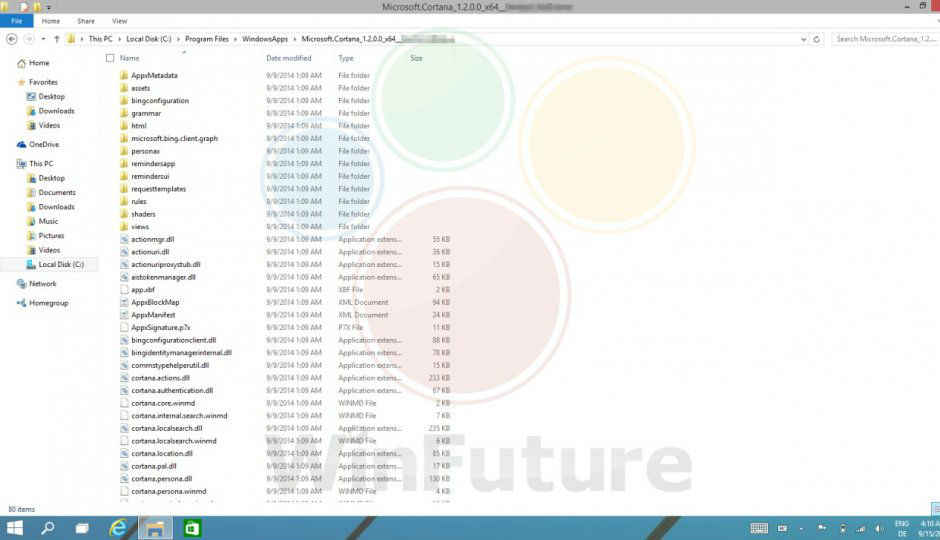Select the html folder icon

tap(124, 126)
